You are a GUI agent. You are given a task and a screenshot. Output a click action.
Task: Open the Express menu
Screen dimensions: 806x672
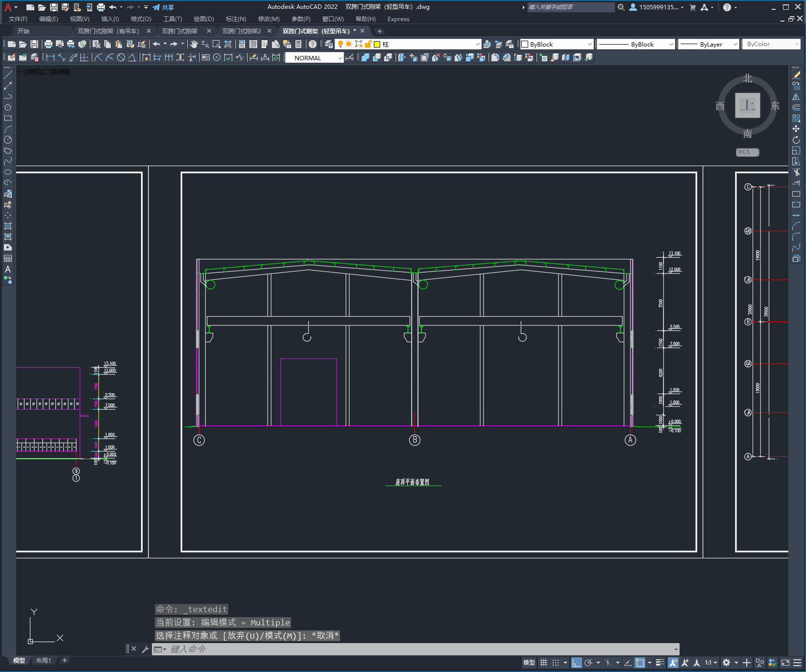tap(398, 19)
